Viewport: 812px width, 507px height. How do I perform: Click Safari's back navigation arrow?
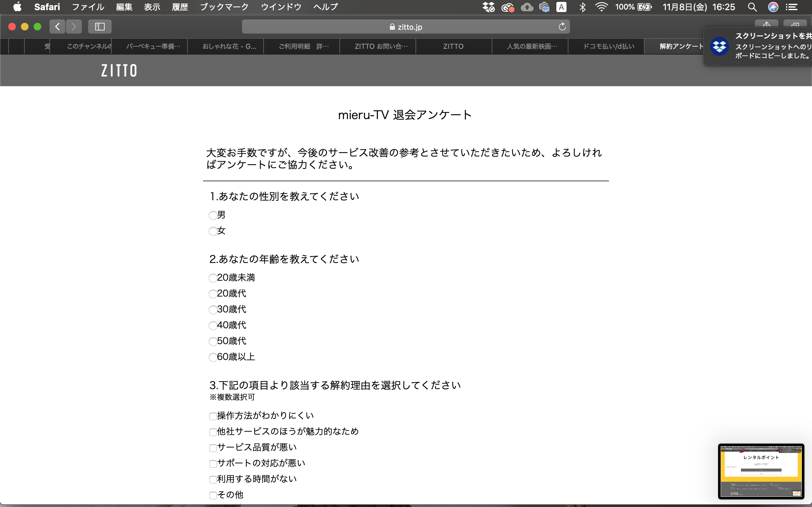[x=57, y=27]
